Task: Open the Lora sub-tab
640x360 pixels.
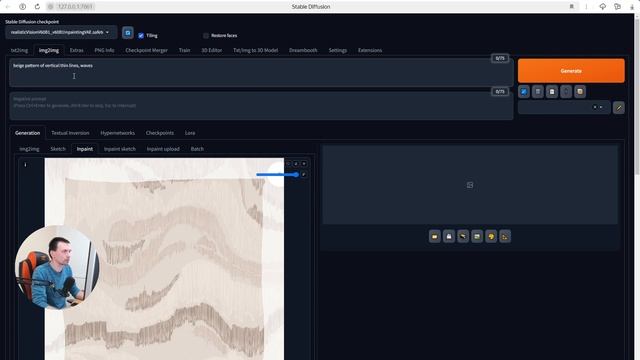Action: [x=190, y=133]
